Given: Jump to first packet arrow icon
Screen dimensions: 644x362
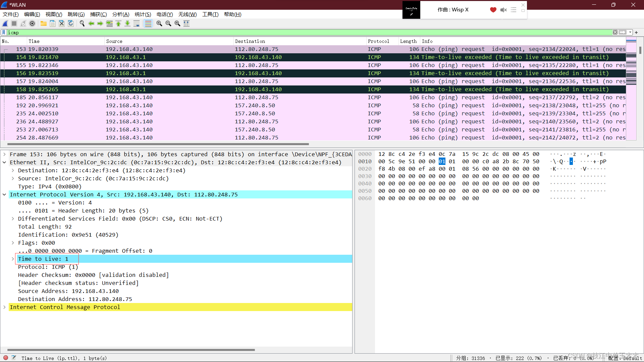Looking at the screenshot, I should point(118,23).
